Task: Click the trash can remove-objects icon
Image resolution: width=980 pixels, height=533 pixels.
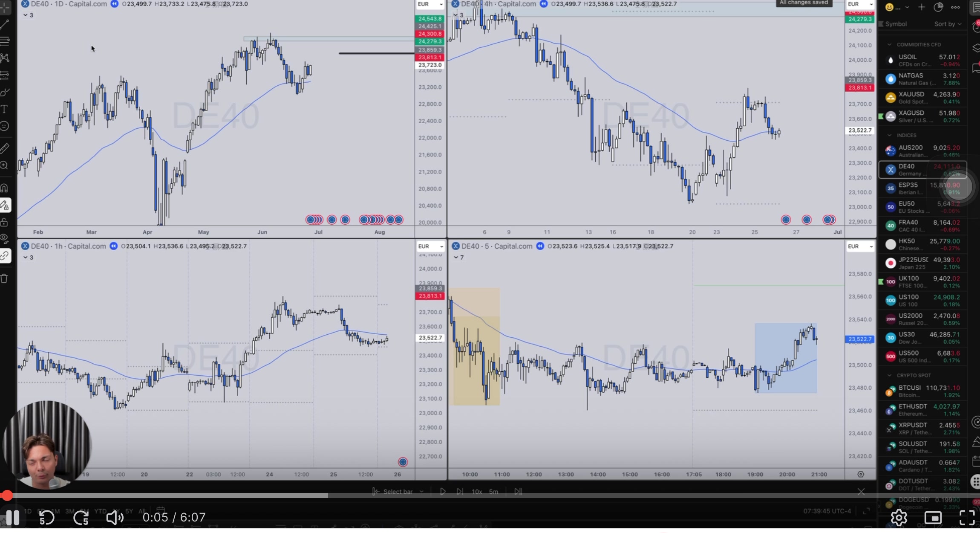Action: coord(4,278)
